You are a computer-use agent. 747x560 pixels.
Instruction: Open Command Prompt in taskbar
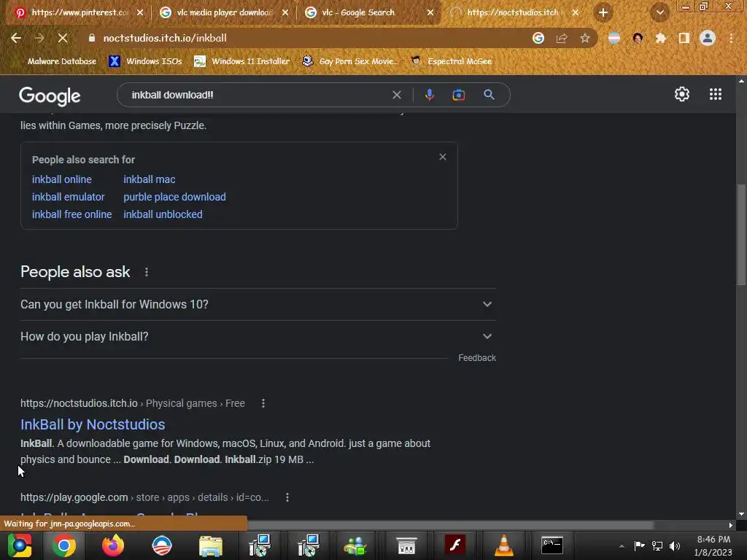coord(552,545)
